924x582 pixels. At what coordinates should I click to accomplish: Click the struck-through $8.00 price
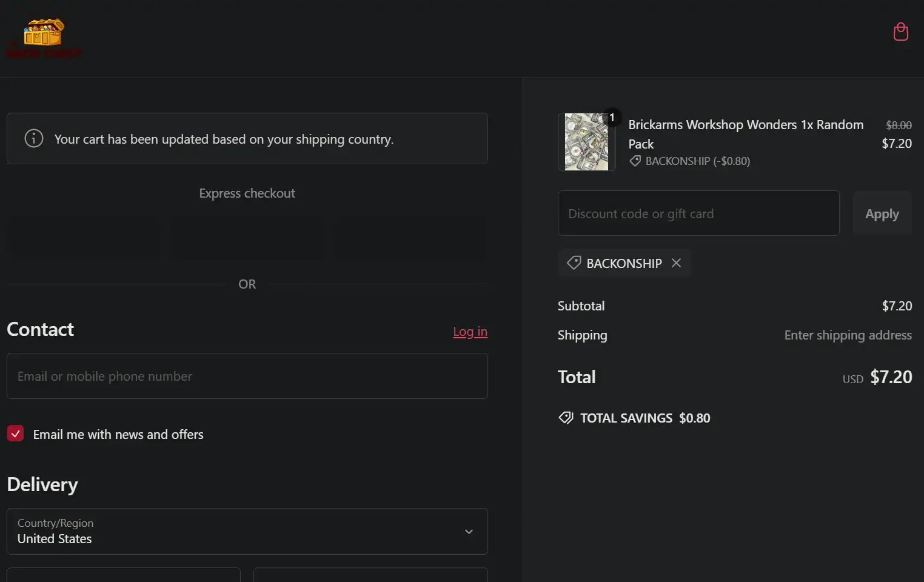pyautogui.click(x=899, y=125)
